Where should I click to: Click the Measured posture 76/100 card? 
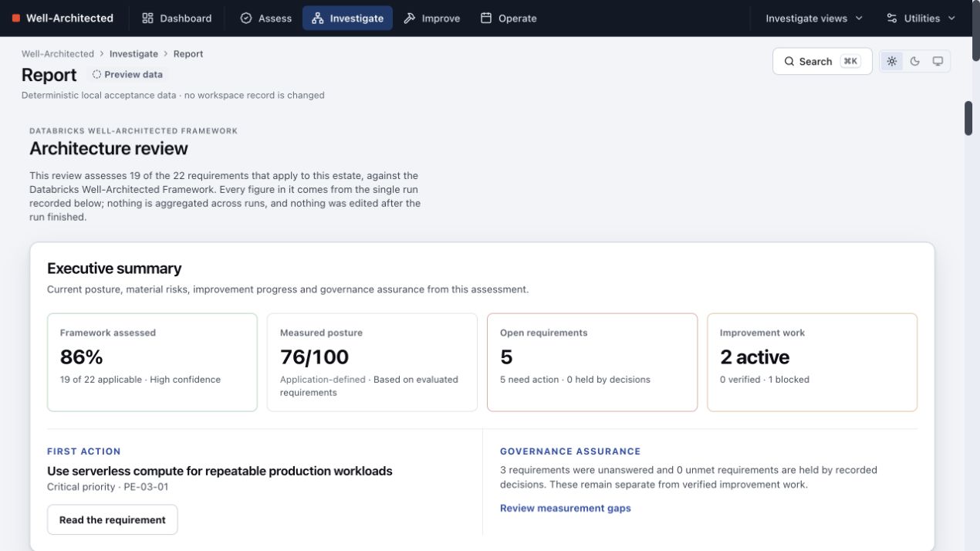click(372, 362)
